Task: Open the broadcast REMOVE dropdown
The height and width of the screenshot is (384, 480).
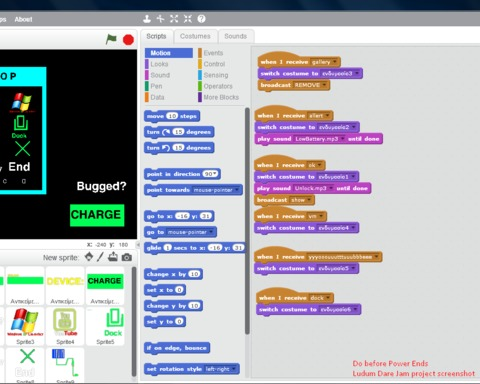Action: point(324,85)
